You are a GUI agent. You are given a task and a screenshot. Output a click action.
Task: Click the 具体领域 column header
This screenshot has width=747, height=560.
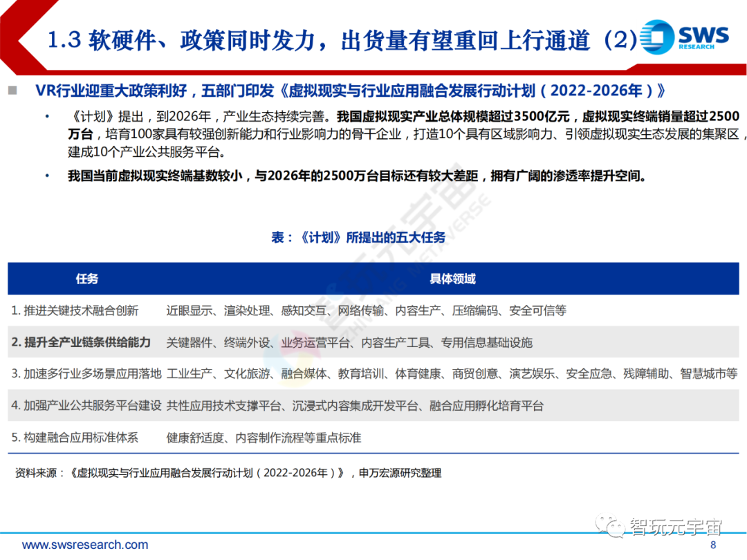pyautogui.click(x=452, y=279)
